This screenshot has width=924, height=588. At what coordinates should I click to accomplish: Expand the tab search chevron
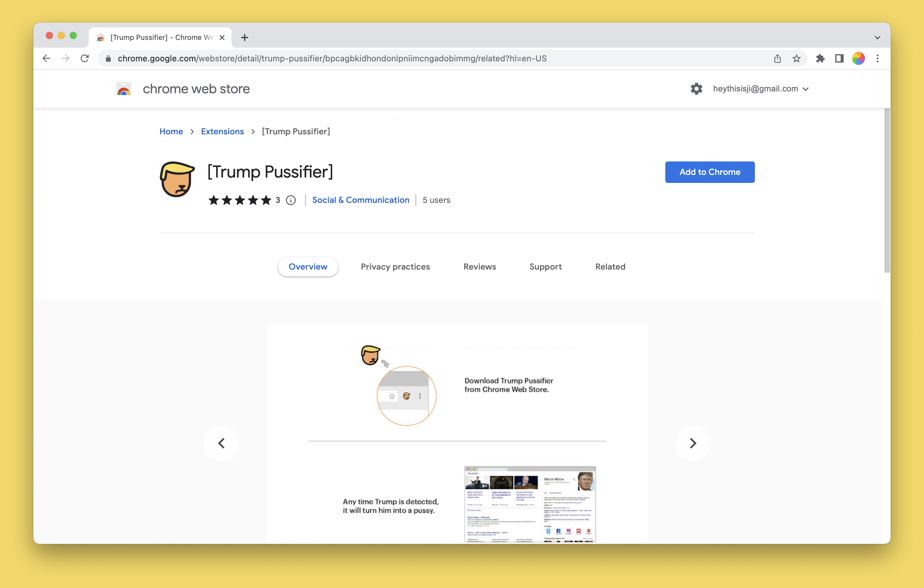pyautogui.click(x=877, y=38)
